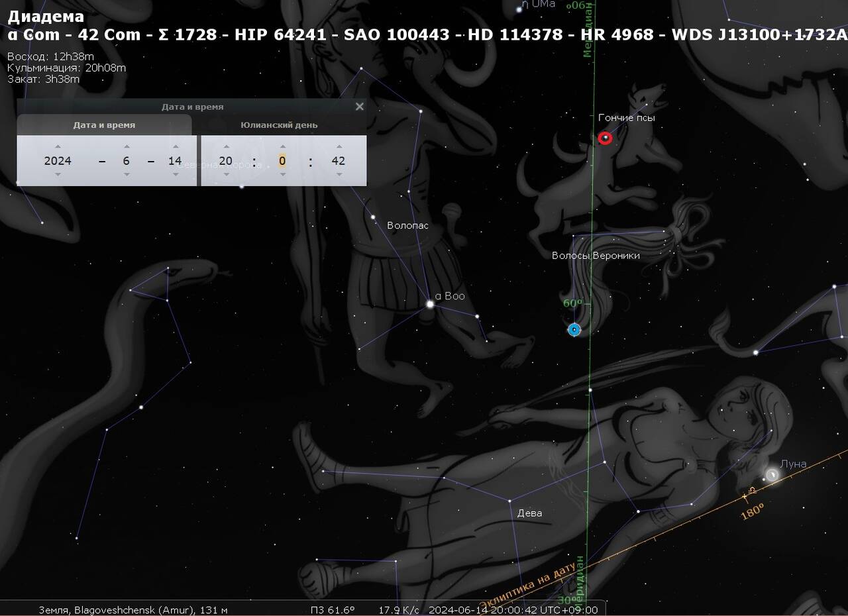Click the hour field showing 20
The image size is (848, 616).
[x=226, y=160]
